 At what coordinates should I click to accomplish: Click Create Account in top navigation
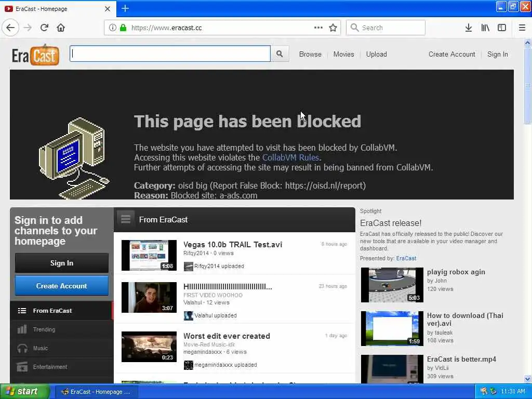click(x=451, y=54)
